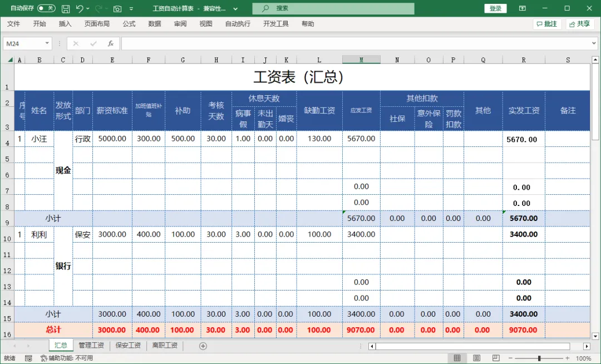This screenshot has width=601, height=364.
Task: Click the Select All corner triangle
Action: pos(9,60)
